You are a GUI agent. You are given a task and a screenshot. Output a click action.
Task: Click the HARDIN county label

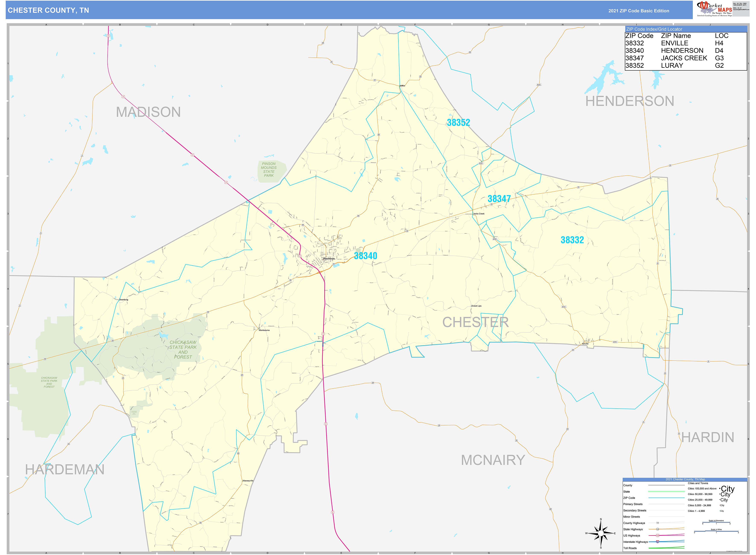pos(708,437)
